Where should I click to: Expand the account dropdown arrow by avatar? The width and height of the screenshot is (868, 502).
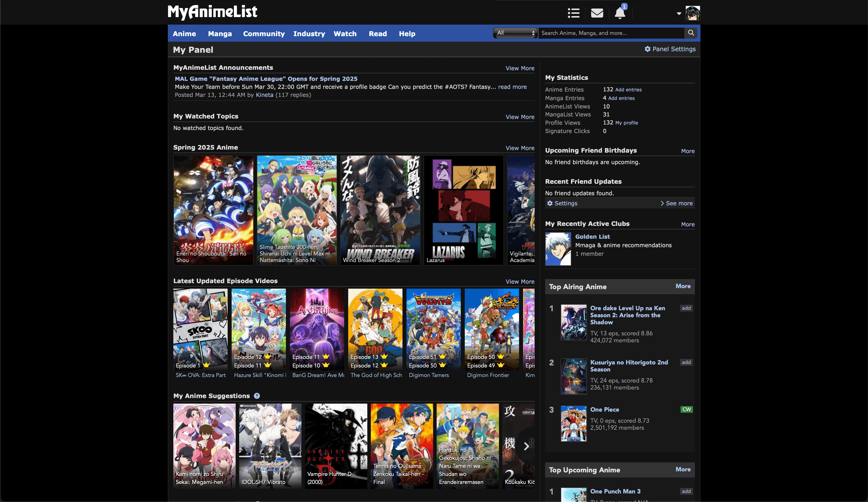click(x=679, y=14)
